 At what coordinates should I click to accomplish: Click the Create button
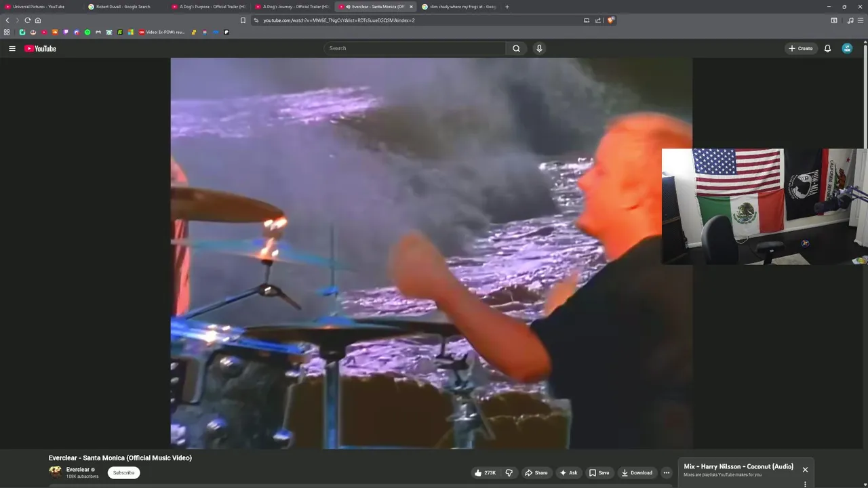800,48
